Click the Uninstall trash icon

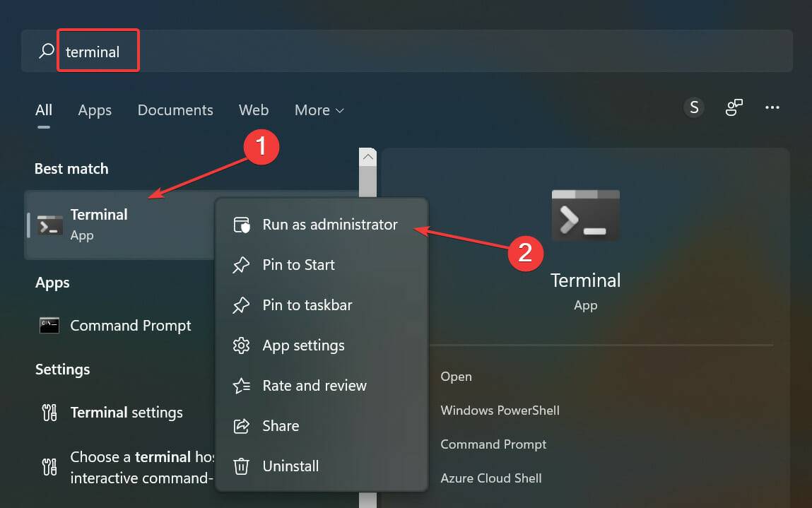pyautogui.click(x=241, y=466)
